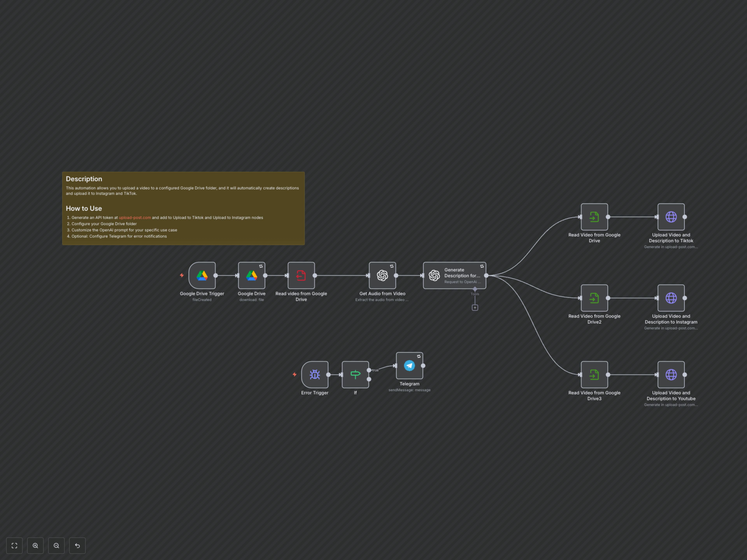The image size is (747, 560).
Task: Click the Description sticky note heading
Action: pyautogui.click(x=84, y=179)
